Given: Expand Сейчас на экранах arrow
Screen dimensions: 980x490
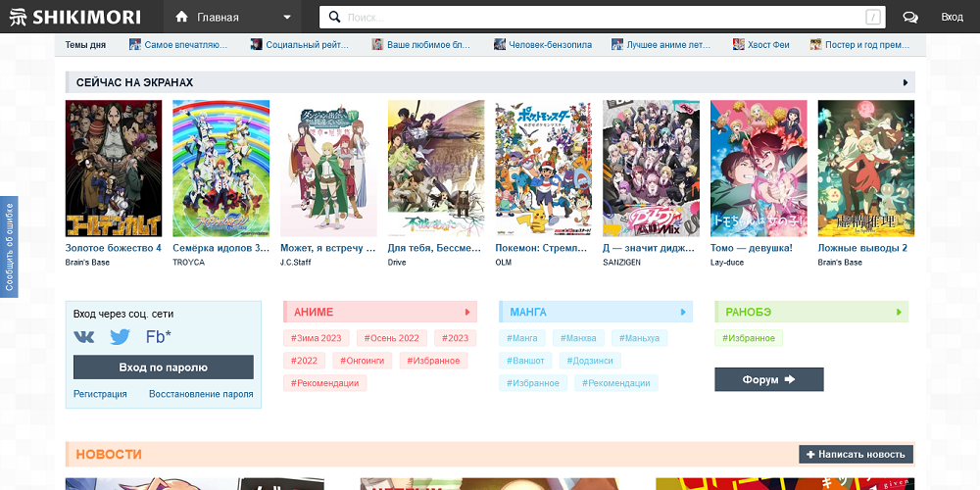Looking at the screenshot, I should click(905, 82).
